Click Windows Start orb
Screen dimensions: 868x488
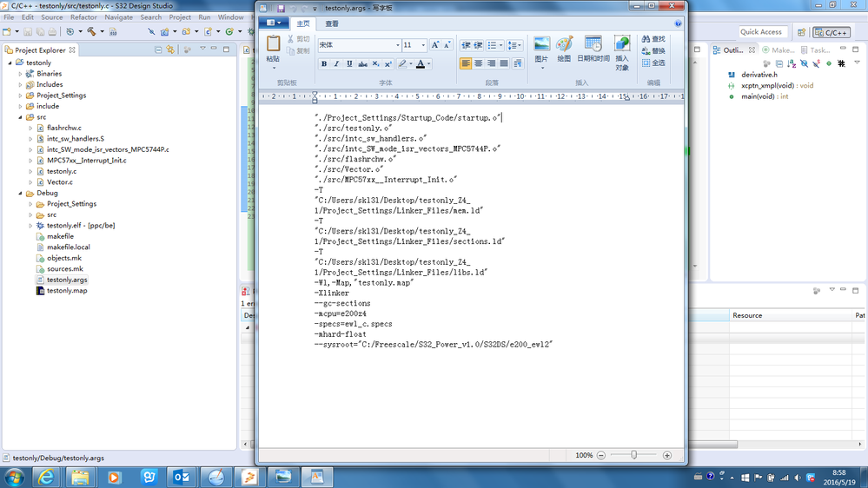pyautogui.click(x=14, y=477)
